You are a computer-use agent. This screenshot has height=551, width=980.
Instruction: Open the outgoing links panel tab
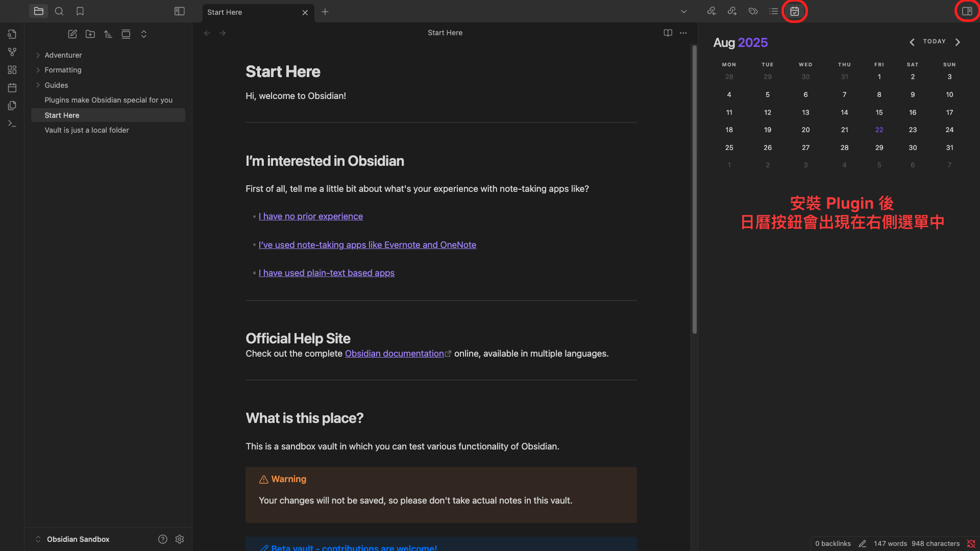point(732,11)
